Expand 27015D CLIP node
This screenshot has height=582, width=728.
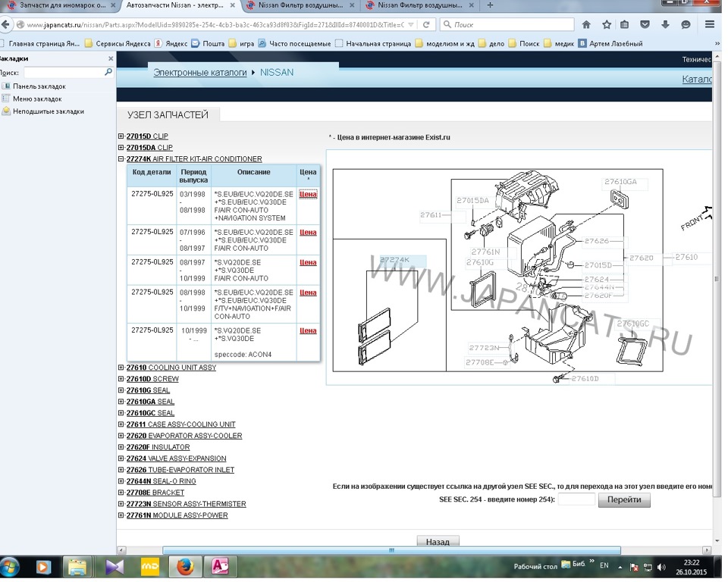pos(121,136)
